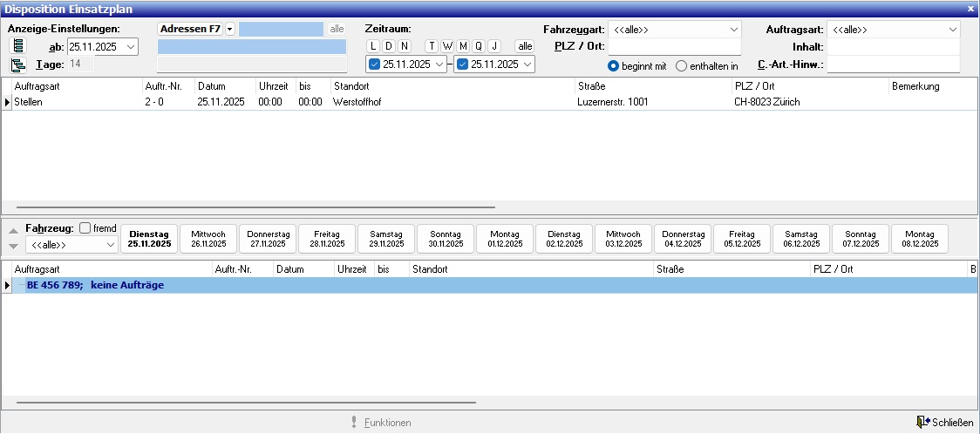Click the row marker for Stellen order
Image resolution: width=980 pixels, height=434 pixels.
(x=8, y=102)
